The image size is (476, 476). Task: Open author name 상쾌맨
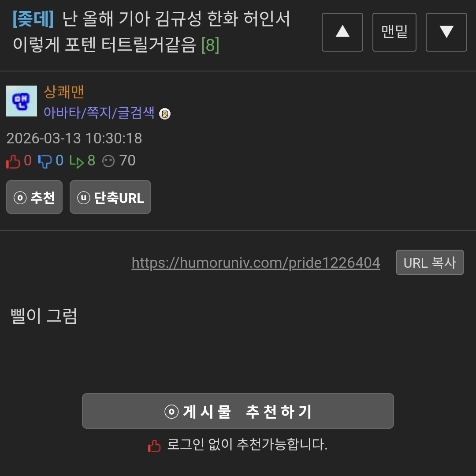[x=64, y=92]
